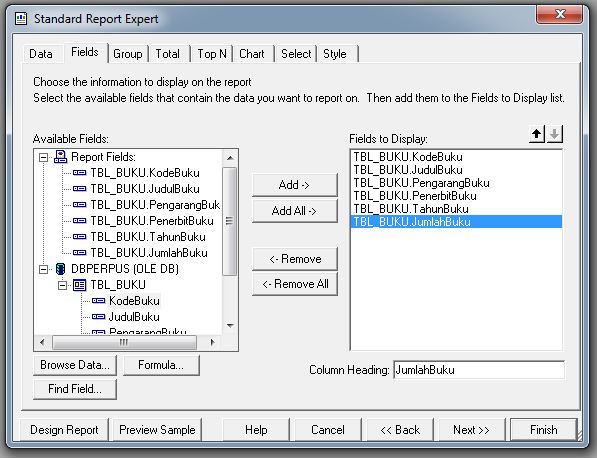
Task: Close the Standard Report Expert window
Action: point(559,14)
